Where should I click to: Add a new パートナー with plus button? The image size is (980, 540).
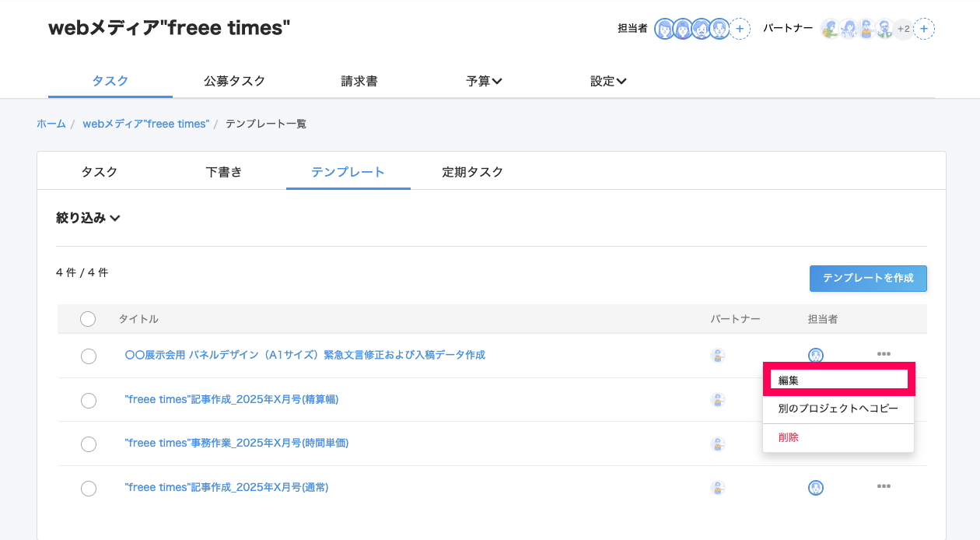[924, 29]
